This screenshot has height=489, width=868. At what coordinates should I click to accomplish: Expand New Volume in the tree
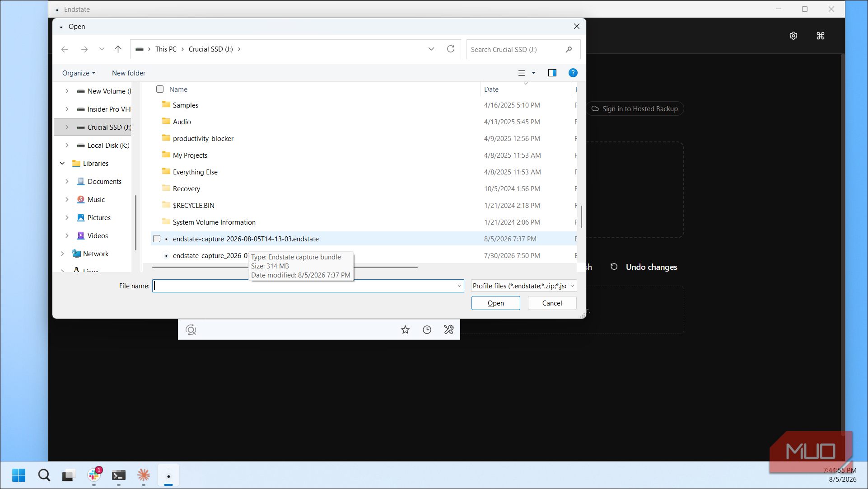[x=67, y=91]
